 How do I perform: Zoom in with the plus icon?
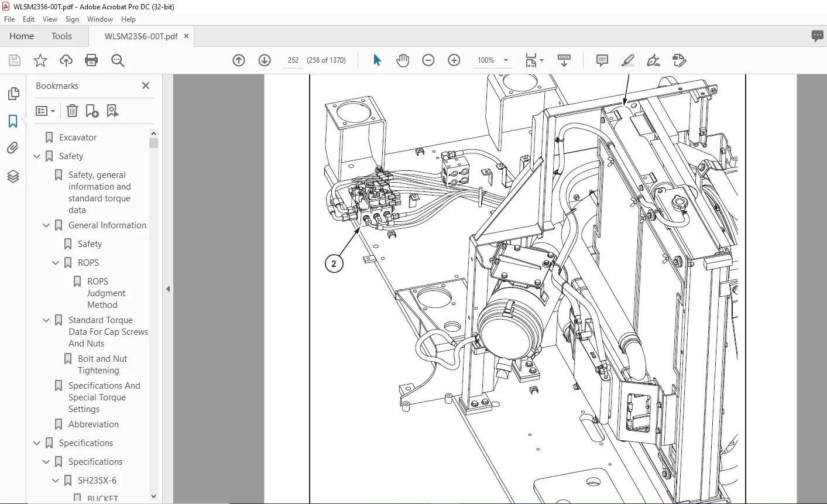(x=454, y=60)
